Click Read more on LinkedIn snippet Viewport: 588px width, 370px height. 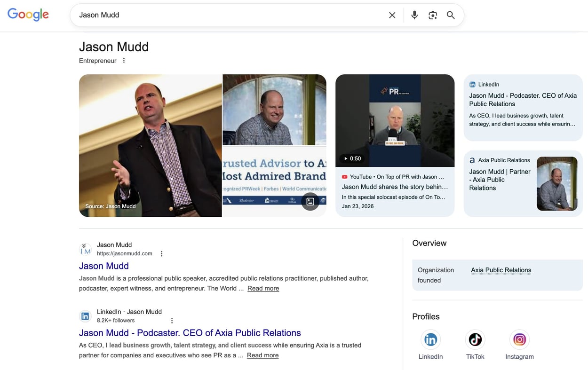(x=263, y=355)
